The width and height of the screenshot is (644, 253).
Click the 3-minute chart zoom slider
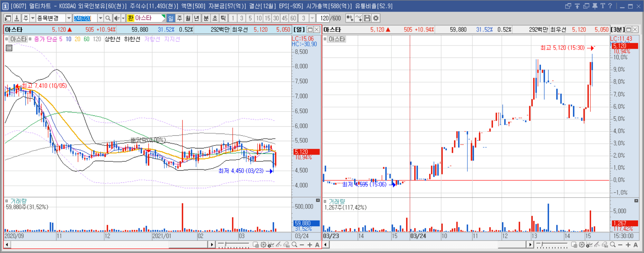pyautogui.click(x=552, y=245)
